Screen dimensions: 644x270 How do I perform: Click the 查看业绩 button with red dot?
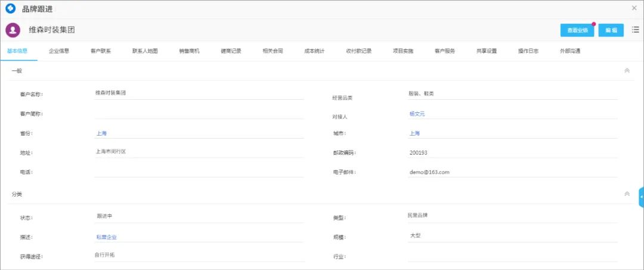coord(577,30)
